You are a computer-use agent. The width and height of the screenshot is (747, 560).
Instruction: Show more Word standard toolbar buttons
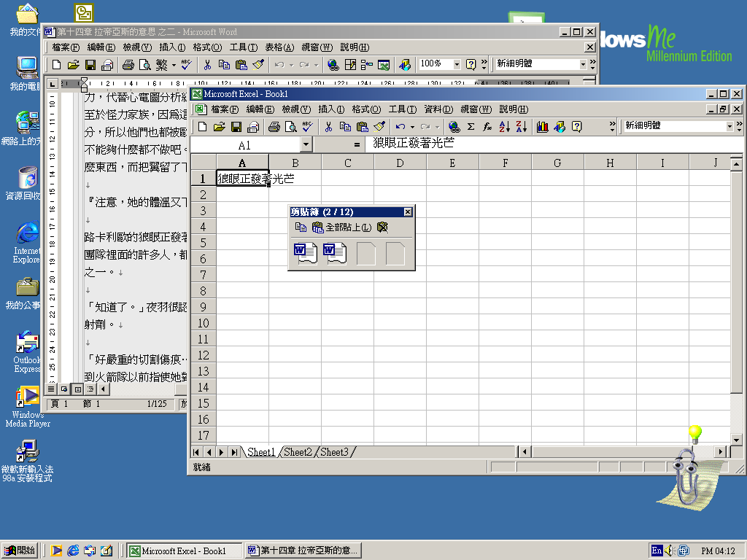point(484,65)
